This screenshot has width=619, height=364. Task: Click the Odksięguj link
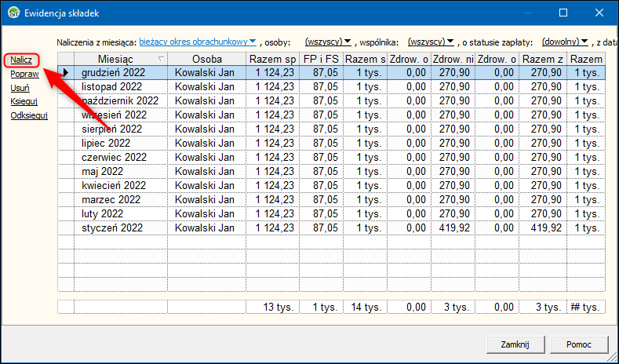click(x=29, y=115)
